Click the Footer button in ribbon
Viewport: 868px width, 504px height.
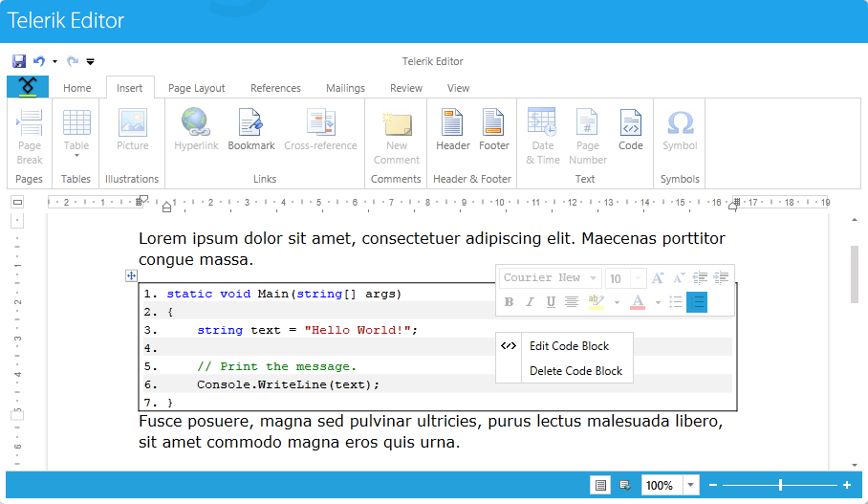point(494,130)
